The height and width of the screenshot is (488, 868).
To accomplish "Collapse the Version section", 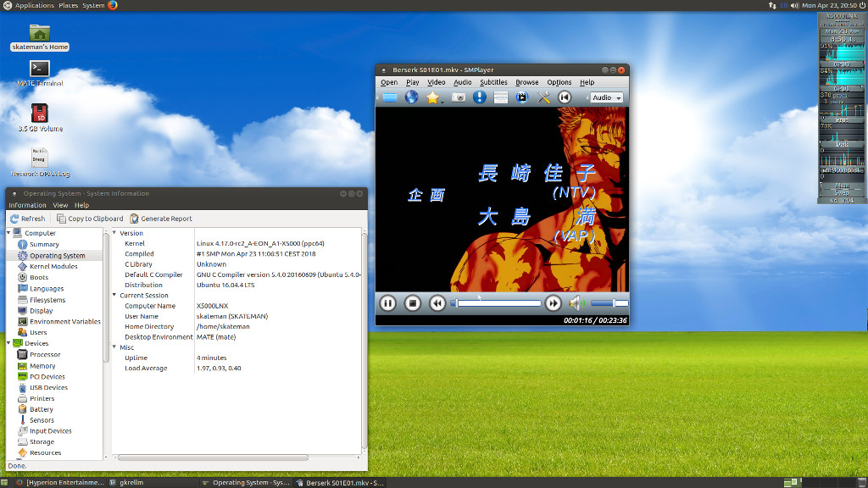I will (x=114, y=233).
